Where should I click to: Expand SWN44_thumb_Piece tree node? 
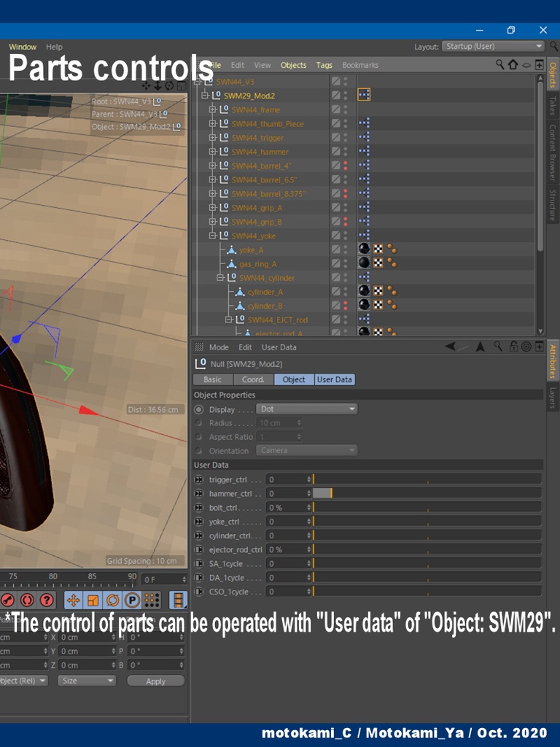213,123
